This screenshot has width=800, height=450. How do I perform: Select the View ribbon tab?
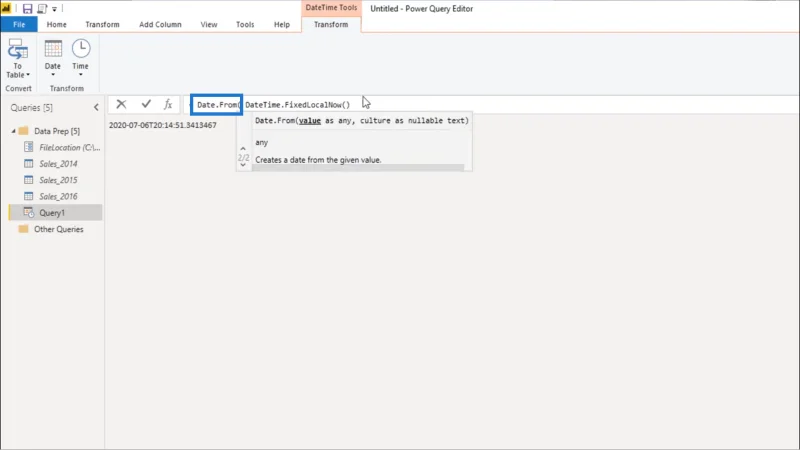coord(209,24)
